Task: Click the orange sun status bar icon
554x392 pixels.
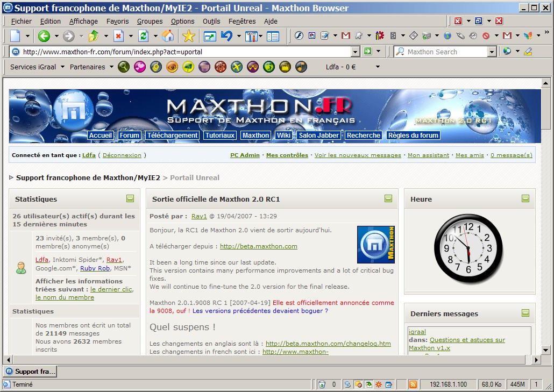Action: 379,384
